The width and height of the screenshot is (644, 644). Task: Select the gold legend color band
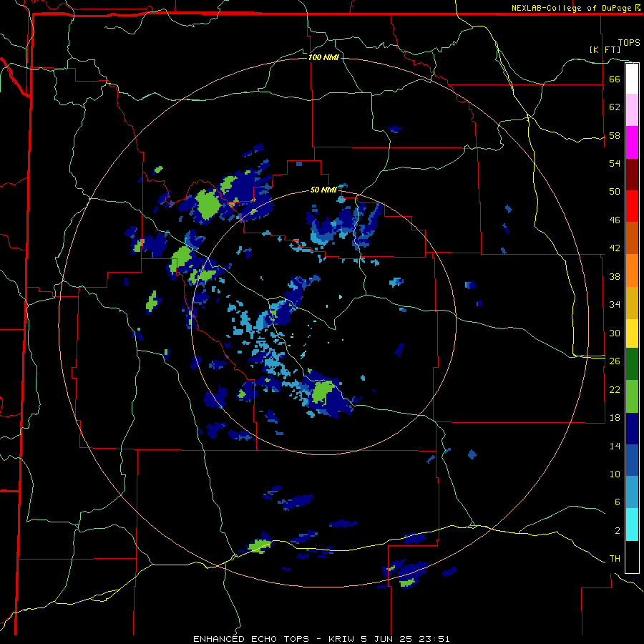tap(632, 303)
